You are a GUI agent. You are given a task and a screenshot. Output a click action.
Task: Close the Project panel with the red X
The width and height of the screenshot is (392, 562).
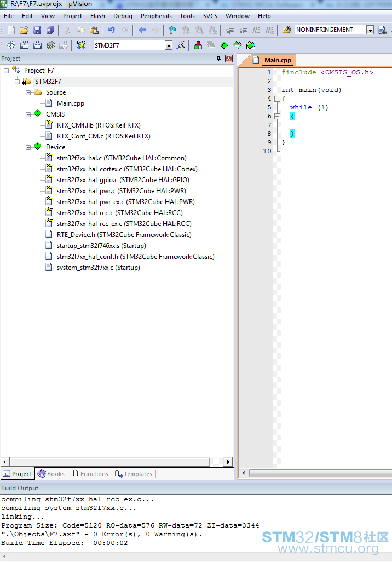[x=229, y=59]
